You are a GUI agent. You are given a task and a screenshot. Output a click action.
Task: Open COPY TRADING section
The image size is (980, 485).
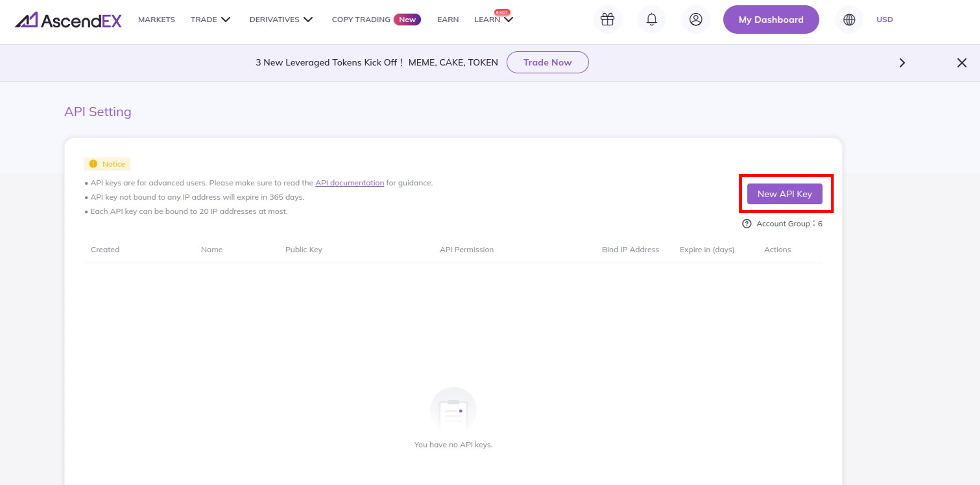pos(361,19)
